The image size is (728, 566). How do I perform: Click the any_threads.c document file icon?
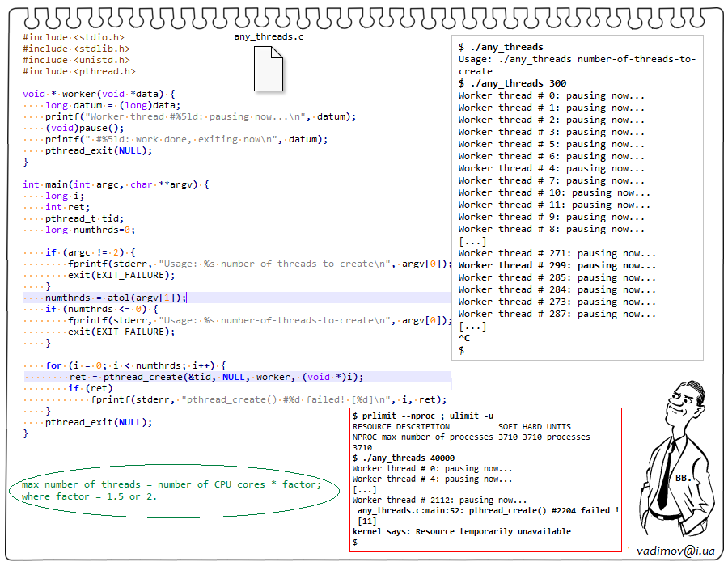tap(269, 68)
